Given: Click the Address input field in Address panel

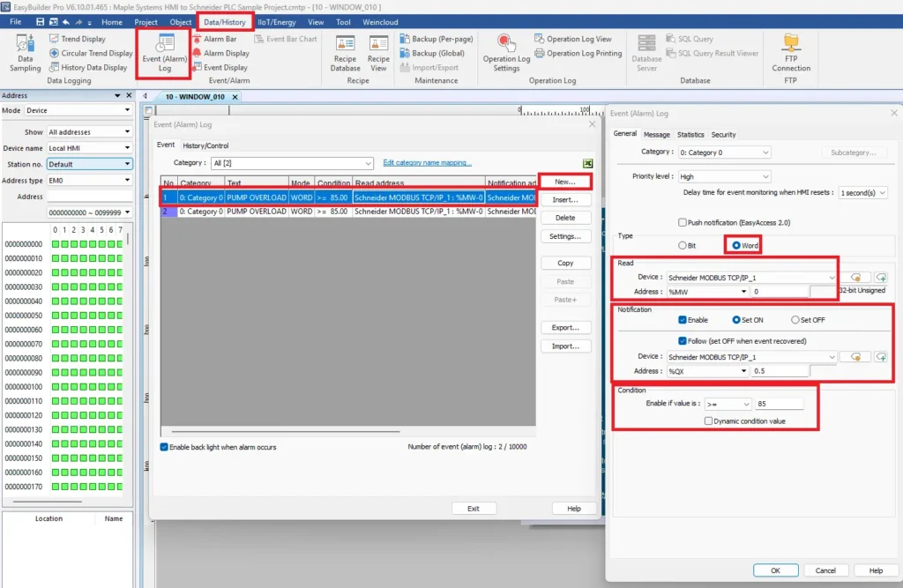Looking at the screenshot, I should pos(89,197).
